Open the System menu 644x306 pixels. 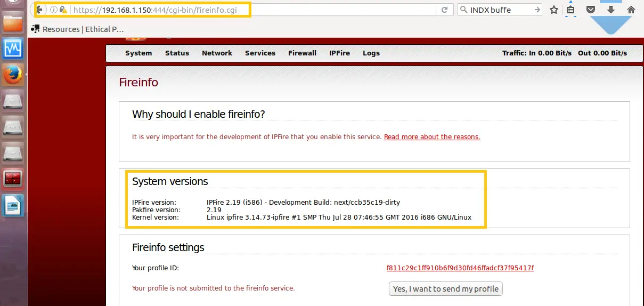138,53
